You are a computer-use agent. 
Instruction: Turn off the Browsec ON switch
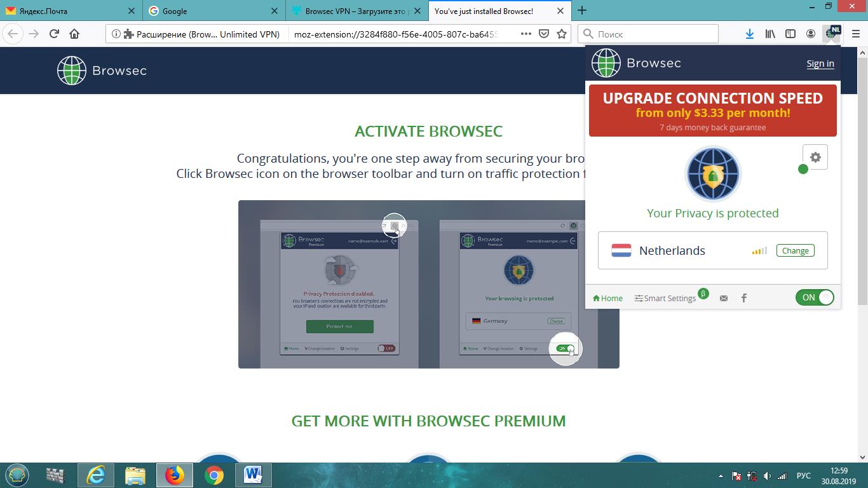coord(815,297)
